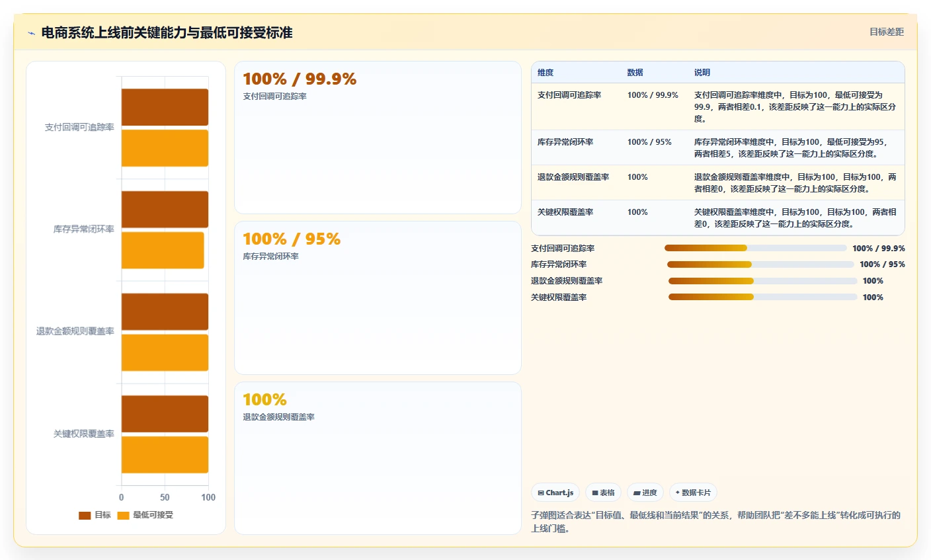Click the x-axis tick value 0
931x560 pixels.
[121, 497]
